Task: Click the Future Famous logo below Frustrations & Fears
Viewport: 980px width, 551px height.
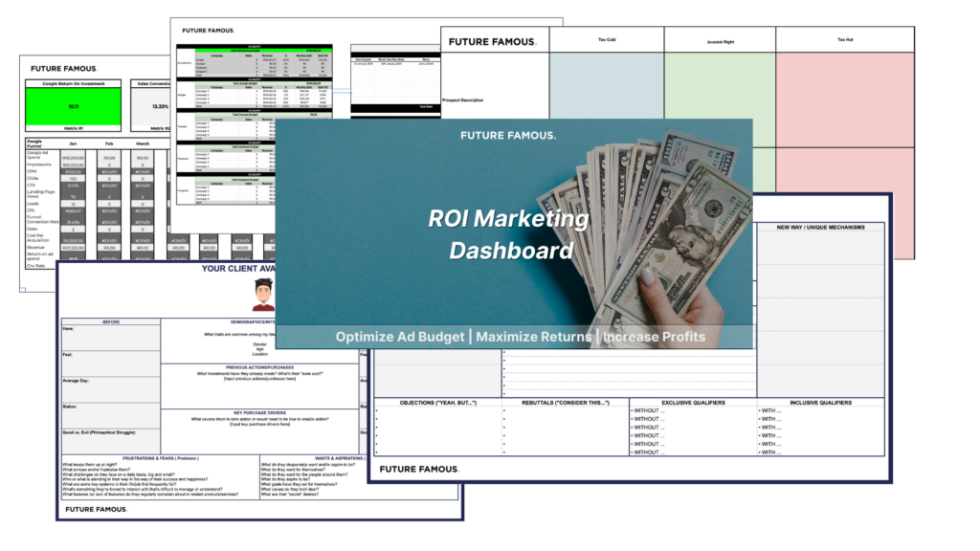Action: pos(96,509)
